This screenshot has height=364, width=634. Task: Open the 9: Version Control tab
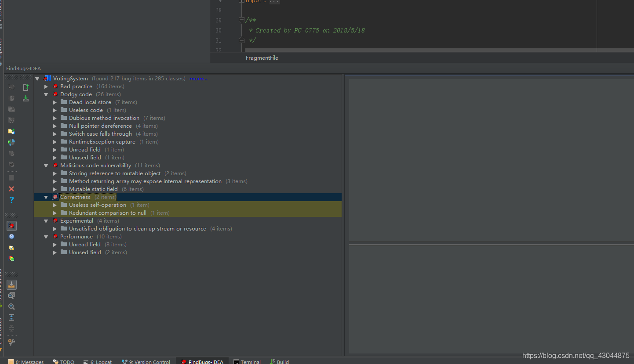[x=146, y=361]
